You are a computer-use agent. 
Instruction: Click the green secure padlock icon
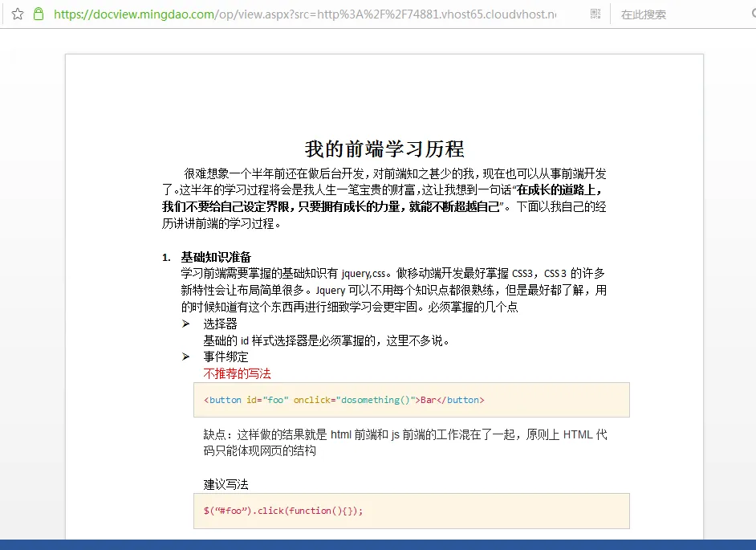pyautogui.click(x=39, y=14)
